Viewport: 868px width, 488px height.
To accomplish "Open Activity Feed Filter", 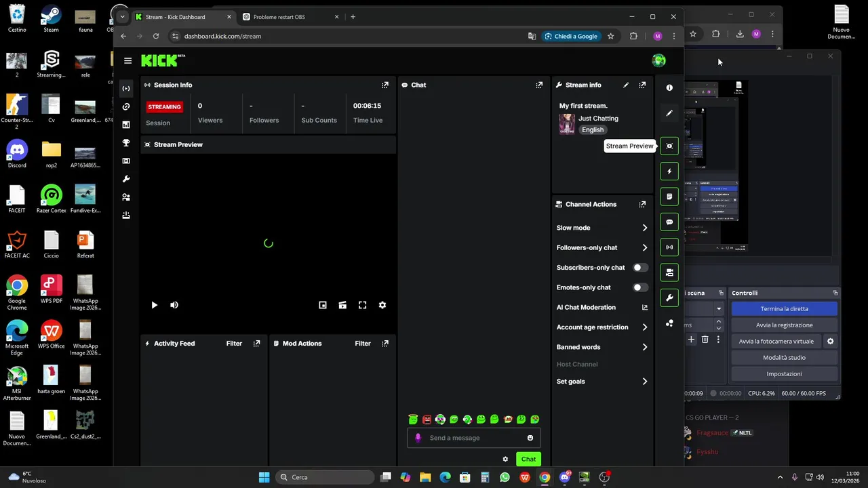I will pos(234,344).
